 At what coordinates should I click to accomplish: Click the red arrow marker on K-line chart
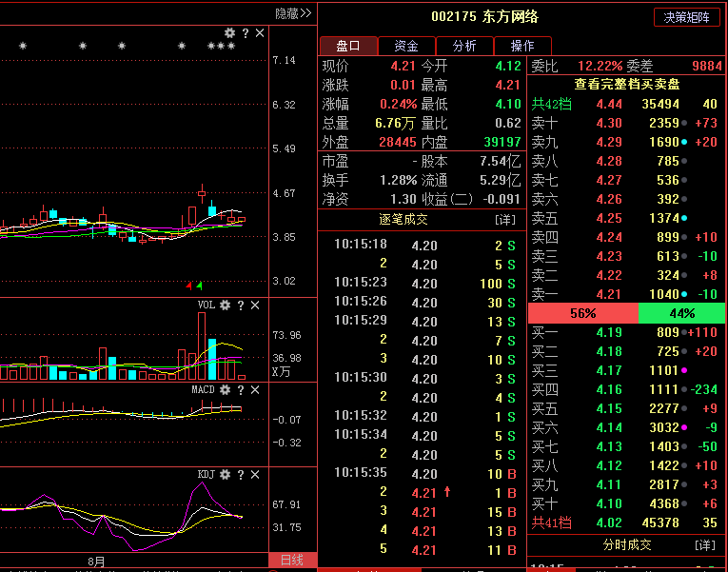[188, 286]
